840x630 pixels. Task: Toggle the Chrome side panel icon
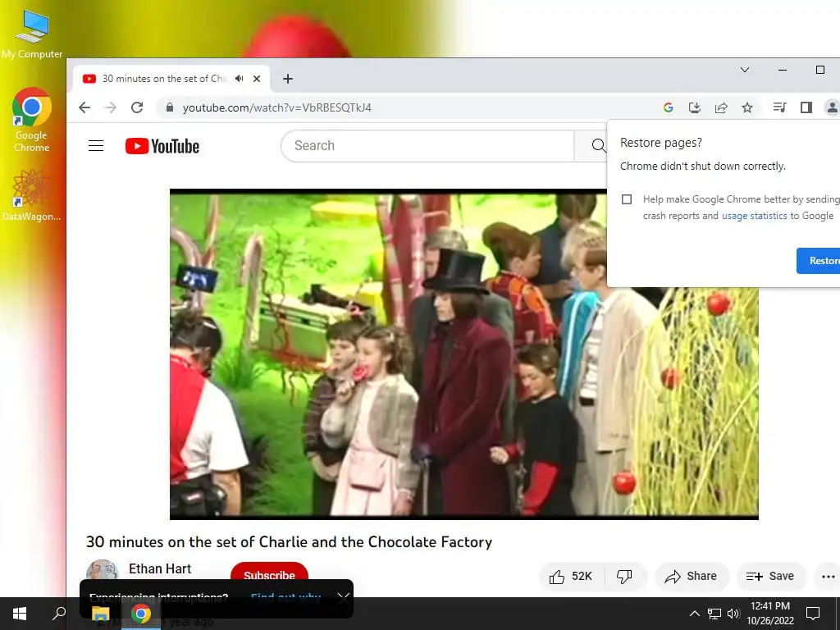click(806, 107)
